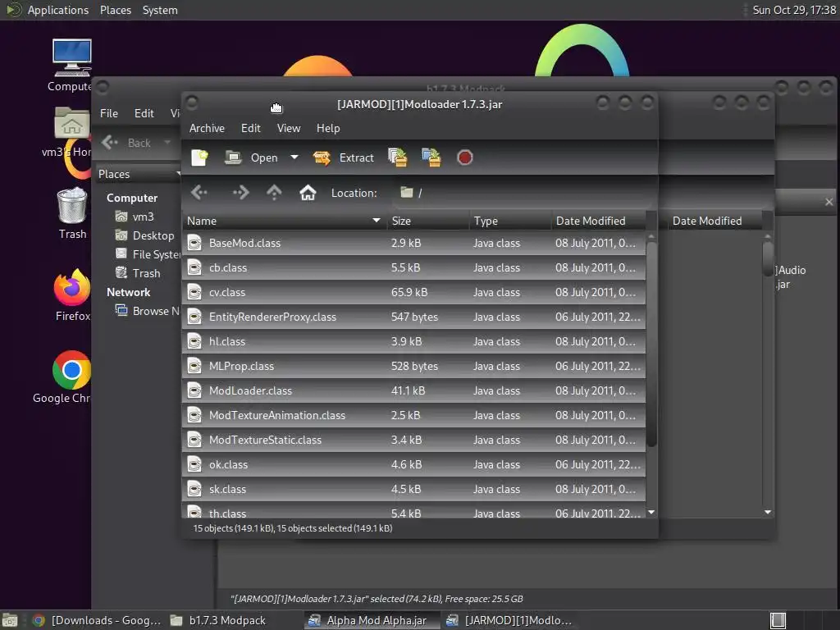The image size is (840, 630).
Task: Select ModTextureAnimation.class row
Action: tap(413, 416)
